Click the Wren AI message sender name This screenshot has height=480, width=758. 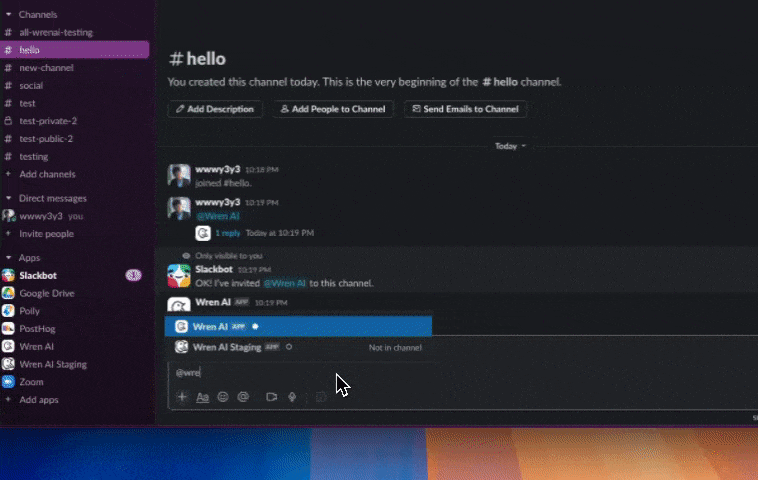213,302
